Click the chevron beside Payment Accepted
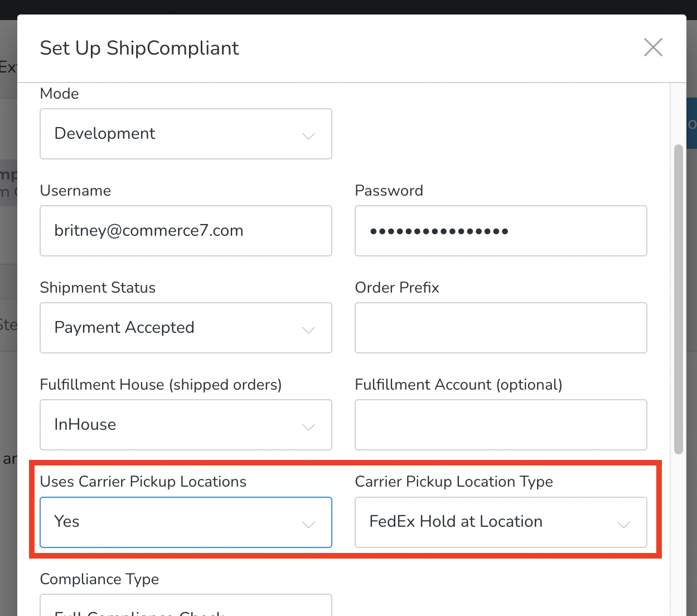Viewport: 697px width, 616px height. (x=308, y=330)
